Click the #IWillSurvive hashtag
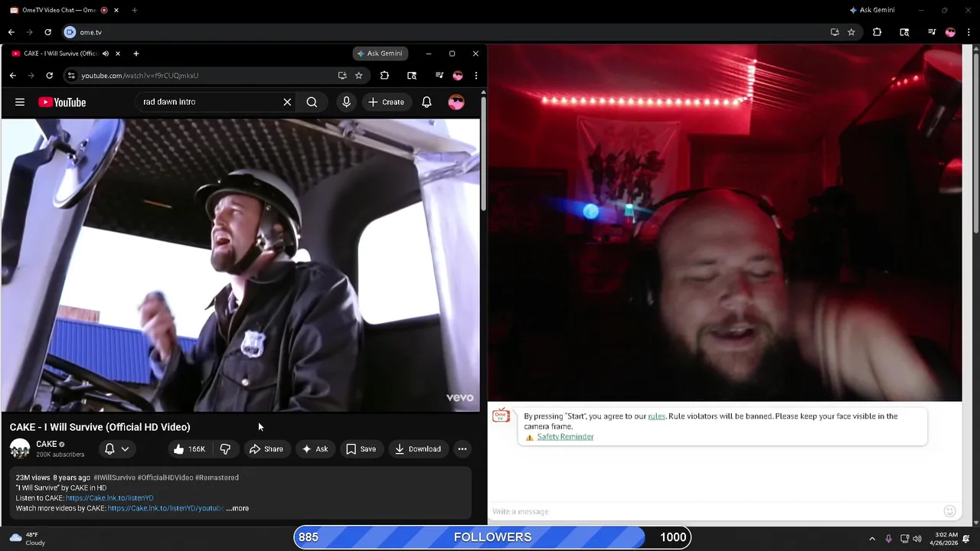Viewport: 980px width, 551px height. pyautogui.click(x=114, y=478)
